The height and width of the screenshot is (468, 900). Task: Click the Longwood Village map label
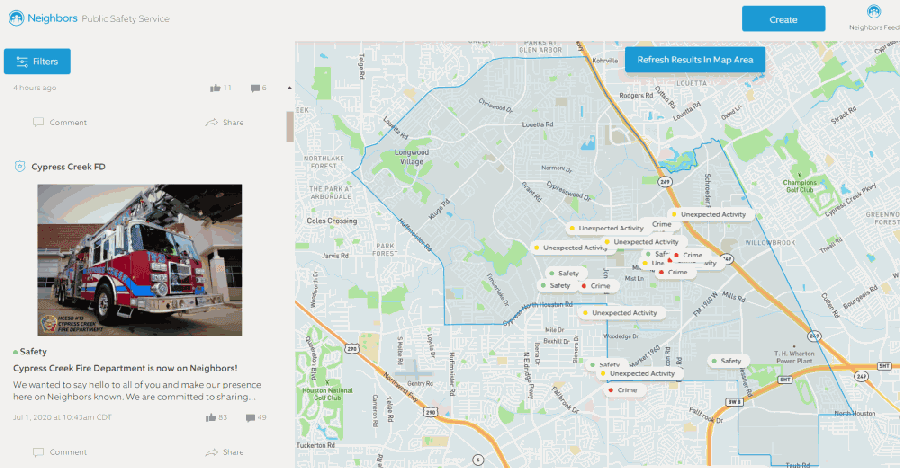412,157
